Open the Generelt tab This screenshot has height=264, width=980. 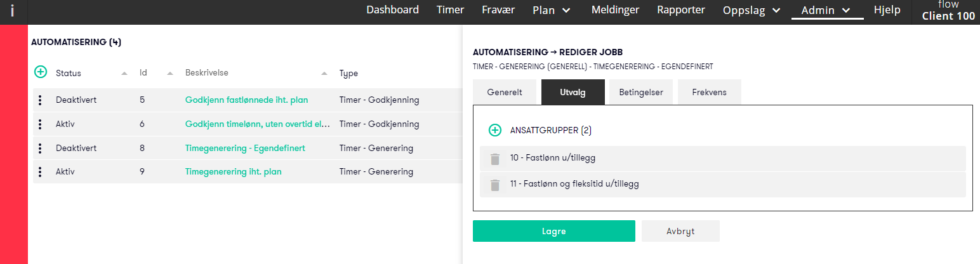505,92
